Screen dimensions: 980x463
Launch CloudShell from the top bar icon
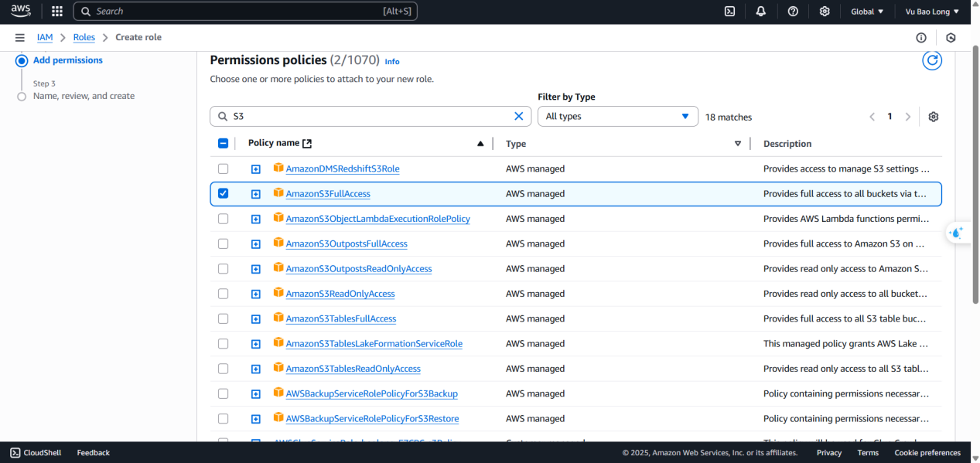[x=729, y=12]
